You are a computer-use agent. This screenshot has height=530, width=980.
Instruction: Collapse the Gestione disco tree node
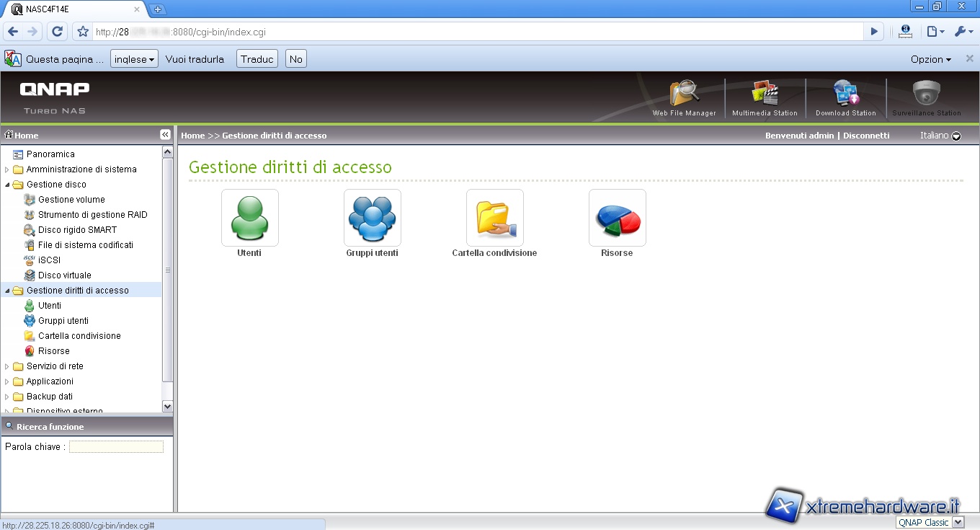7,185
